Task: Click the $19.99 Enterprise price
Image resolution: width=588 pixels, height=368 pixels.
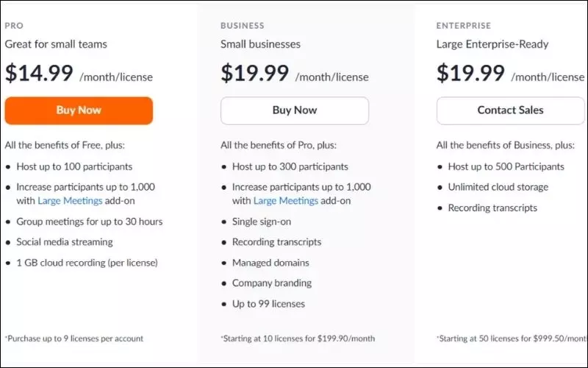Action: [470, 73]
